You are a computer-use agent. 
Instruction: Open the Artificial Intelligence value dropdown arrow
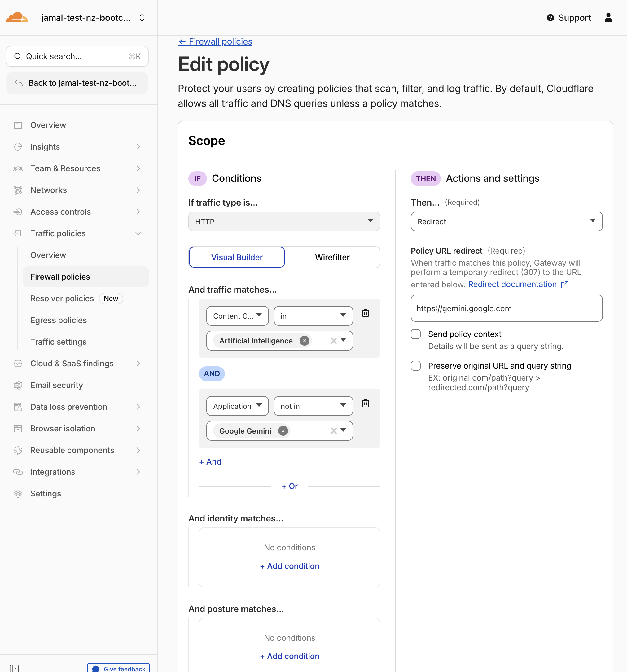(x=343, y=340)
